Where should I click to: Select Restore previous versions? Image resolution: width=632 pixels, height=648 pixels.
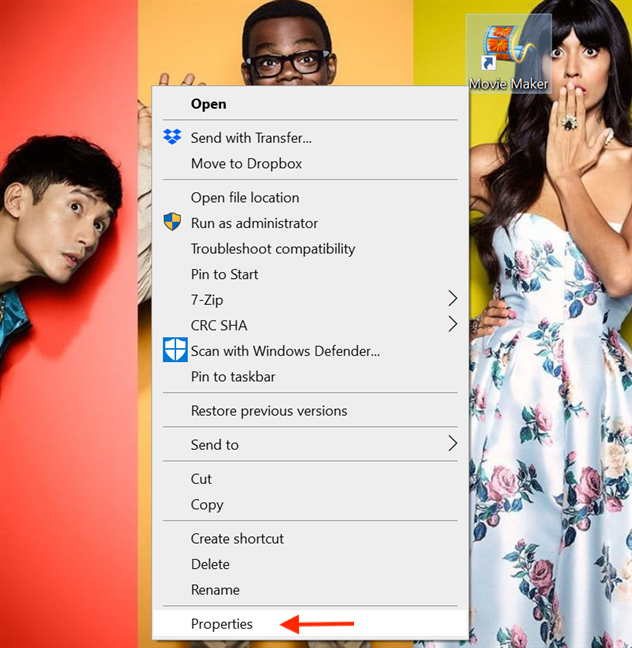coord(310,411)
